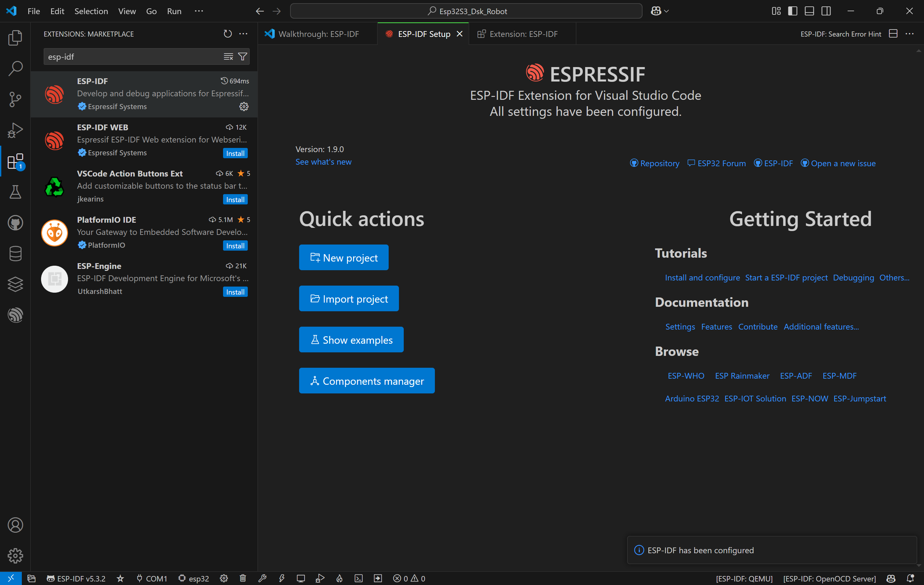The height and width of the screenshot is (585, 924).
Task: Click ESP-IDF: Search Error Hint action
Action: coord(840,34)
